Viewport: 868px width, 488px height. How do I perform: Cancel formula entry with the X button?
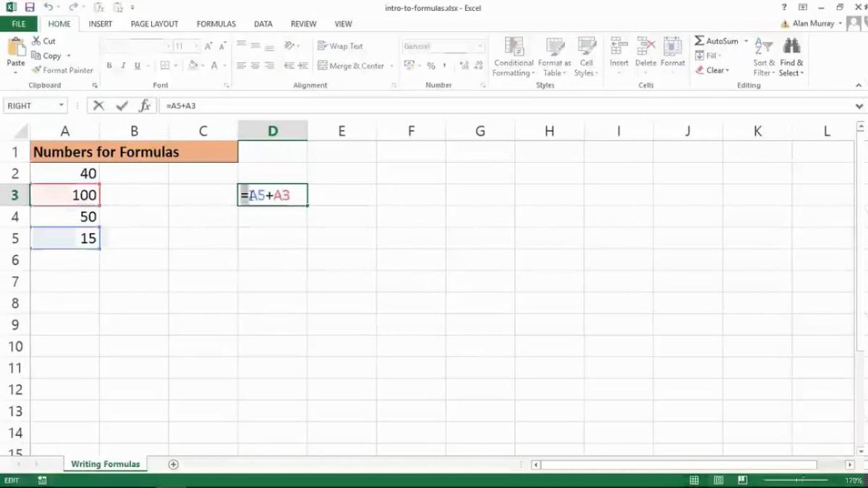(x=98, y=105)
